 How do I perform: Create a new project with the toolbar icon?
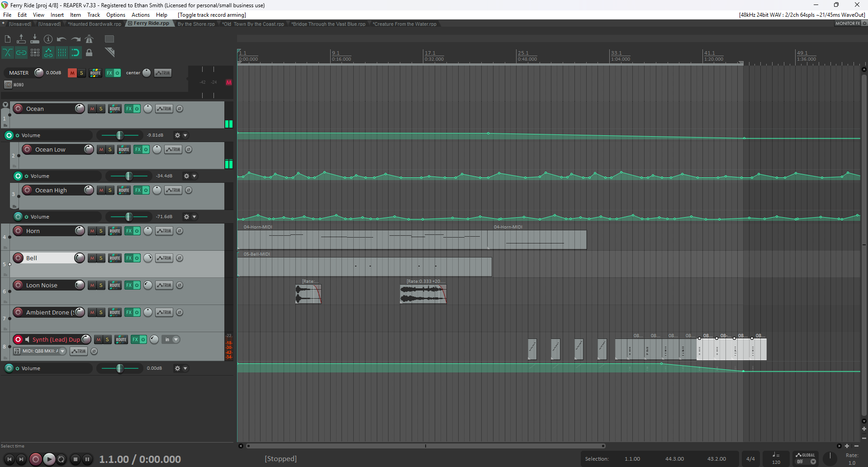click(x=8, y=39)
